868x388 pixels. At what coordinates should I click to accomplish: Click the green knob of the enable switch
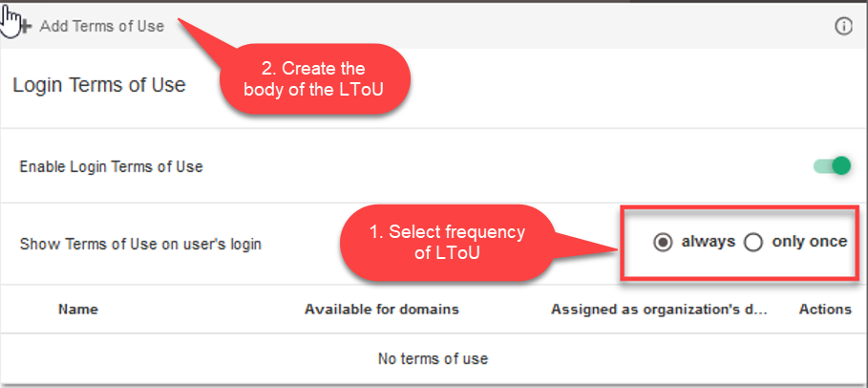(841, 165)
